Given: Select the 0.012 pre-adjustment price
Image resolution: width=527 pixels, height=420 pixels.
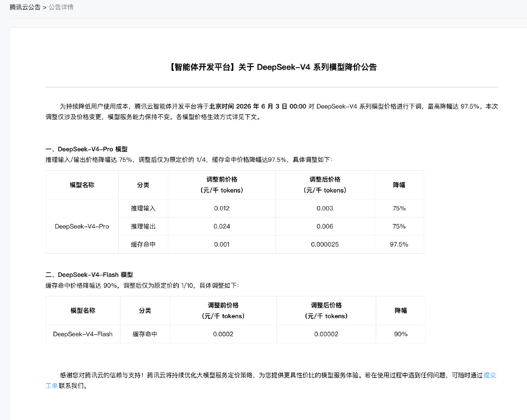Looking at the screenshot, I should click(x=222, y=208).
